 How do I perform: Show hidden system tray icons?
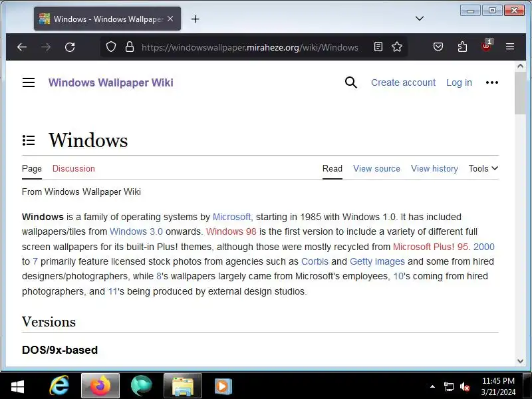click(433, 386)
